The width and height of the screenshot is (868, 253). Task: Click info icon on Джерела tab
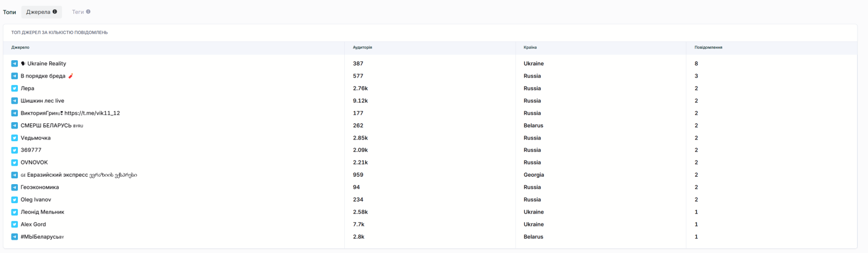55,12
